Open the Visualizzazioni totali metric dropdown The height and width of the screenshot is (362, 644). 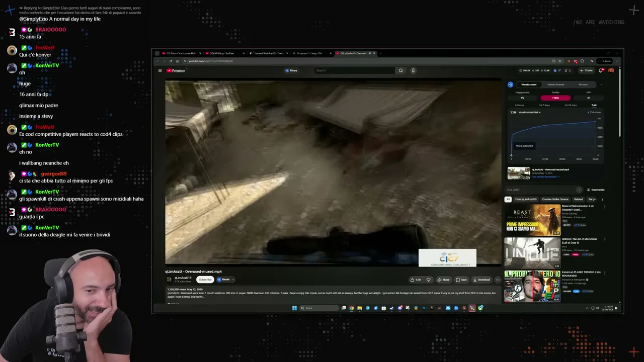529,112
